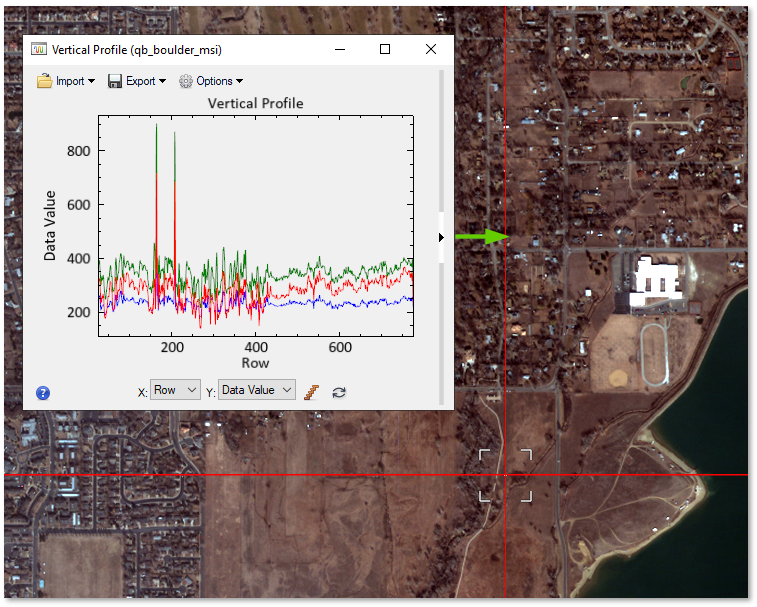
Task: Maximize the Vertical Profile window
Action: pyautogui.click(x=385, y=49)
